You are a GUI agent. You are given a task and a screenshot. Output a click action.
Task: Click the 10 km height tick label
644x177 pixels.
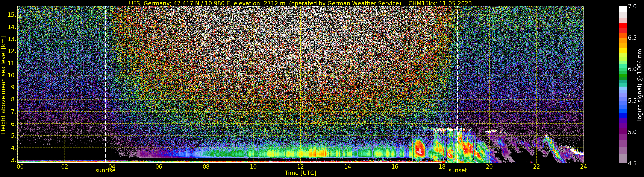coord(12,75)
